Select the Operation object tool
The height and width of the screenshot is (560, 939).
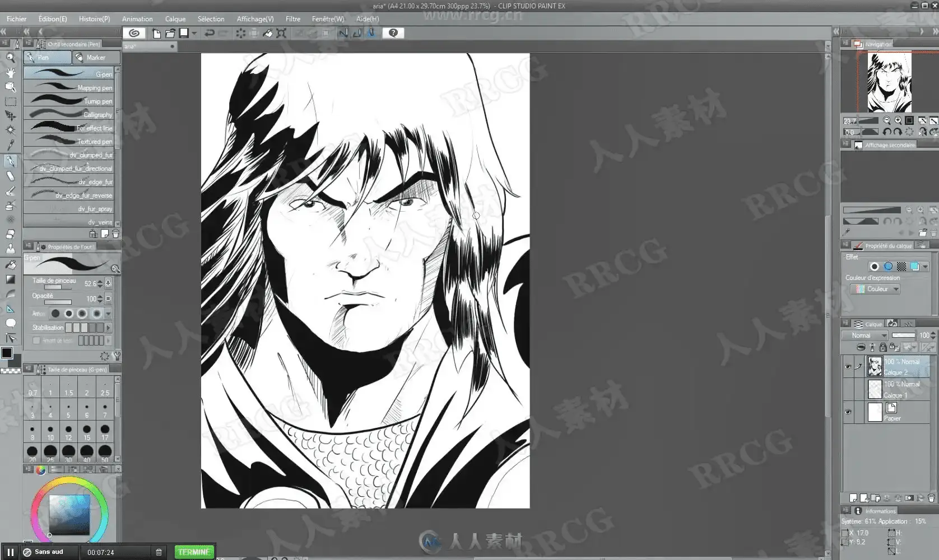click(10, 87)
